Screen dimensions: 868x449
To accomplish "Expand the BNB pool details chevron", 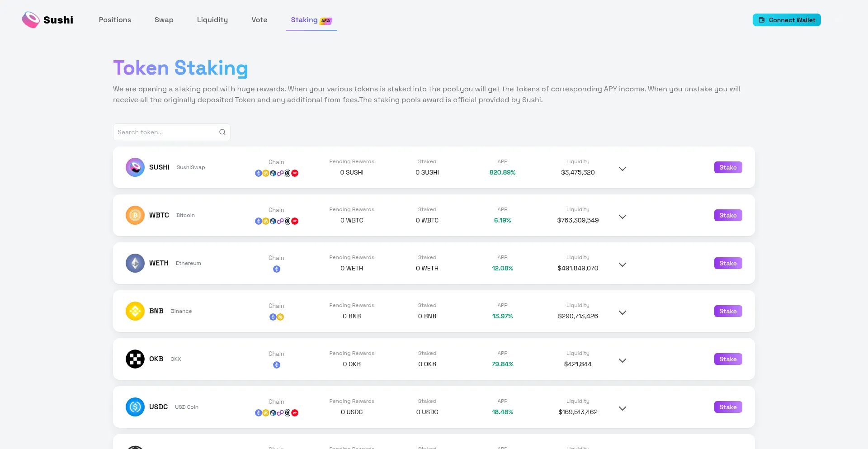I will [623, 312].
